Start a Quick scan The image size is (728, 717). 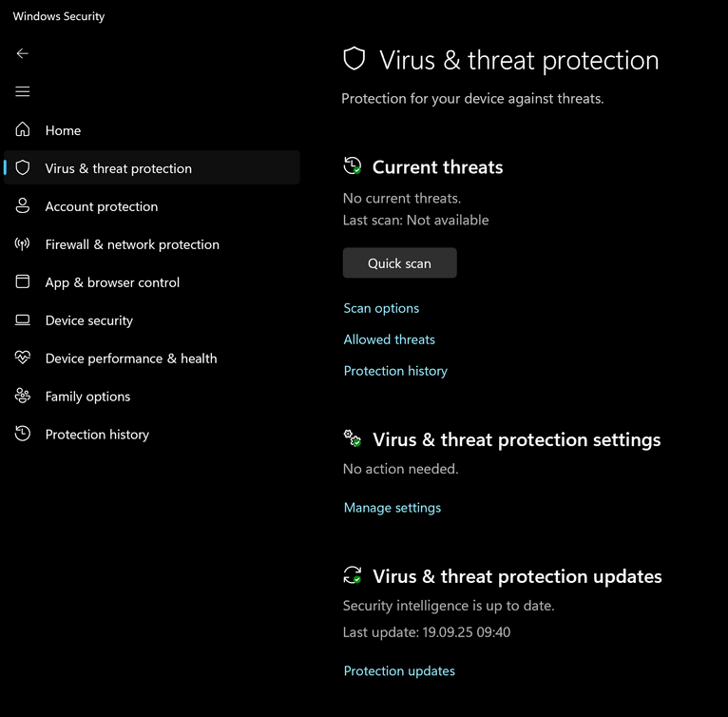coord(399,263)
